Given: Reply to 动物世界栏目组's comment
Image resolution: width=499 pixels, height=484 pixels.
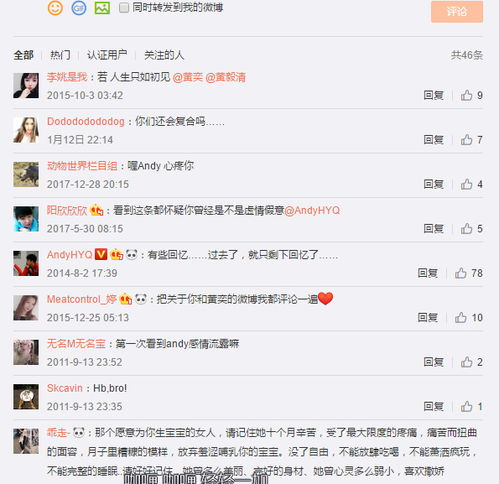Looking at the screenshot, I should pyautogui.click(x=433, y=184).
